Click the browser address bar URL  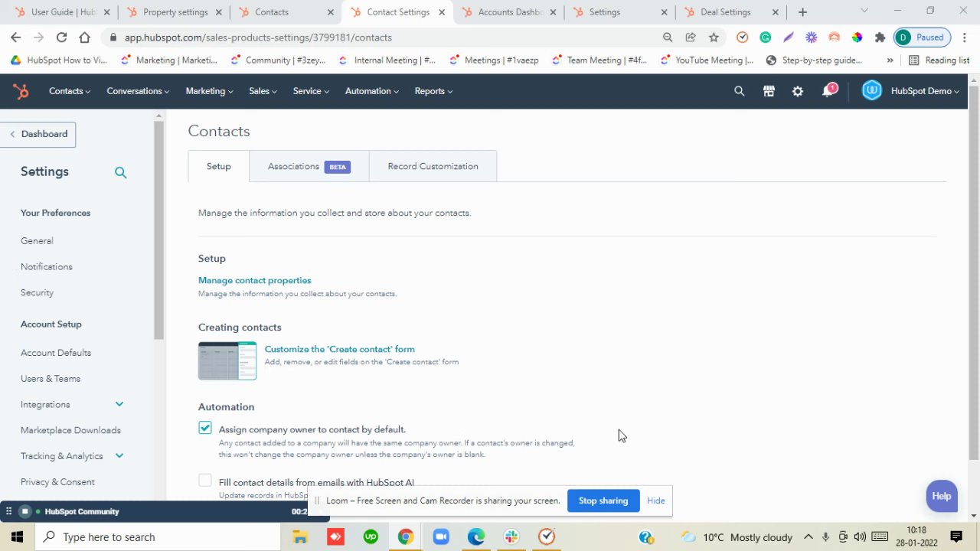pyautogui.click(x=259, y=37)
